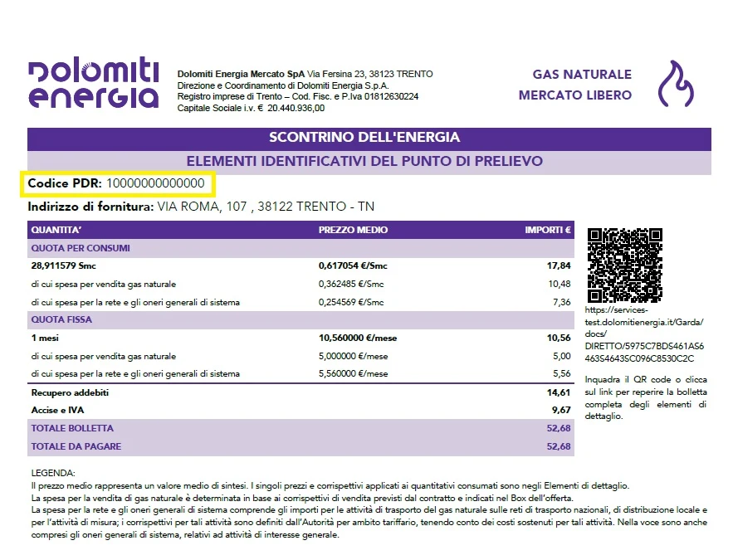Select '52,68' in the TOTALE DA PAGARE row
733x560 pixels.
pos(559,446)
